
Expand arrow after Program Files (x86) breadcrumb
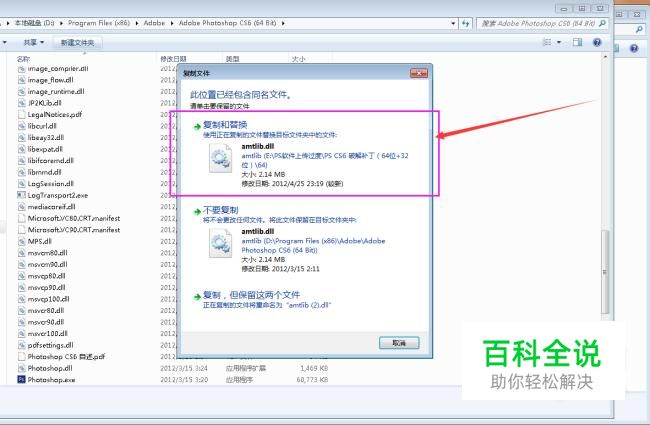137,23
